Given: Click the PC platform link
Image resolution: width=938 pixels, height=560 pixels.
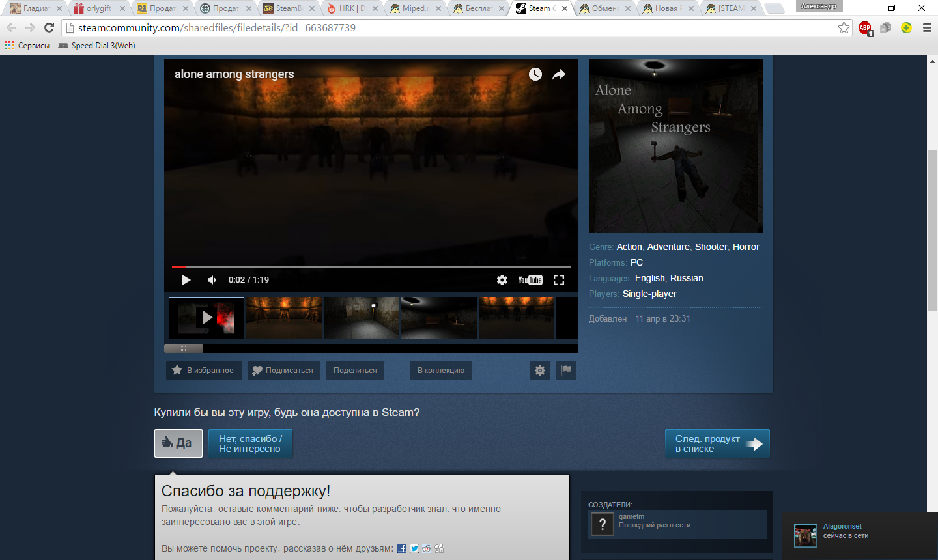Looking at the screenshot, I should tap(636, 262).
